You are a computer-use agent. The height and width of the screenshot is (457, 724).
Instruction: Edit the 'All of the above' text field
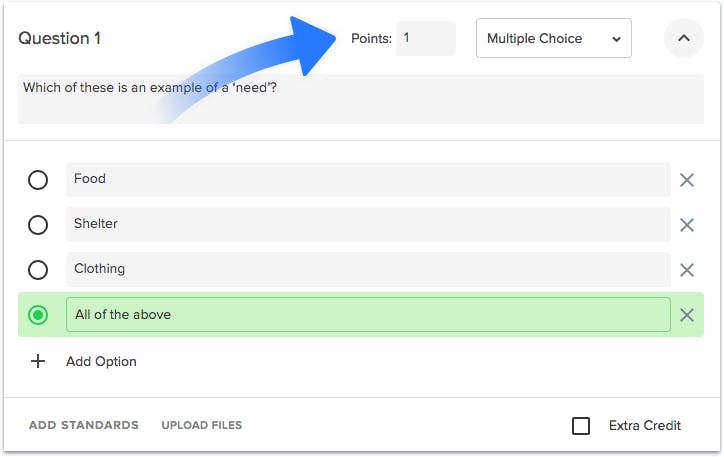click(x=368, y=314)
